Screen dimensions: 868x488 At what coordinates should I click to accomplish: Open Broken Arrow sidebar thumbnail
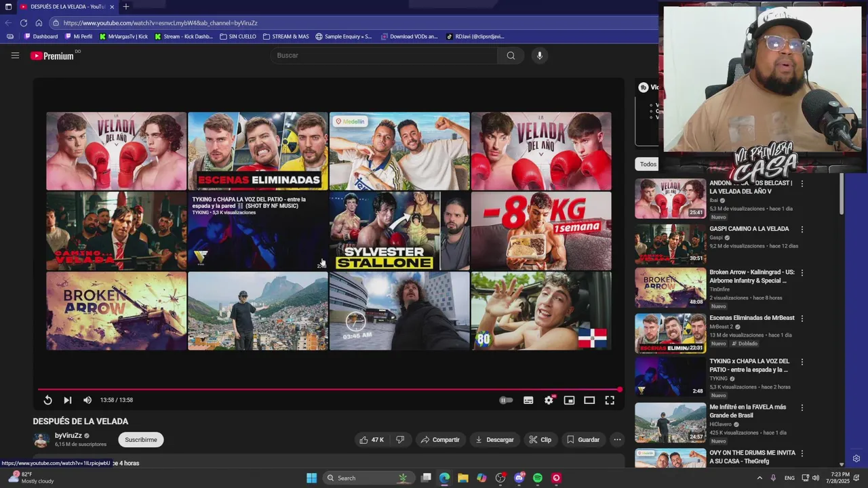click(670, 288)
